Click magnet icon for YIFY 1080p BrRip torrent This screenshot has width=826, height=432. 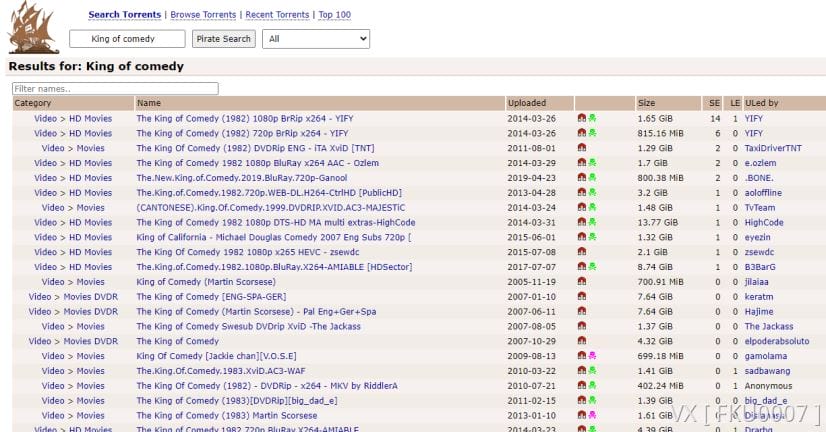(x=582, y=118)
